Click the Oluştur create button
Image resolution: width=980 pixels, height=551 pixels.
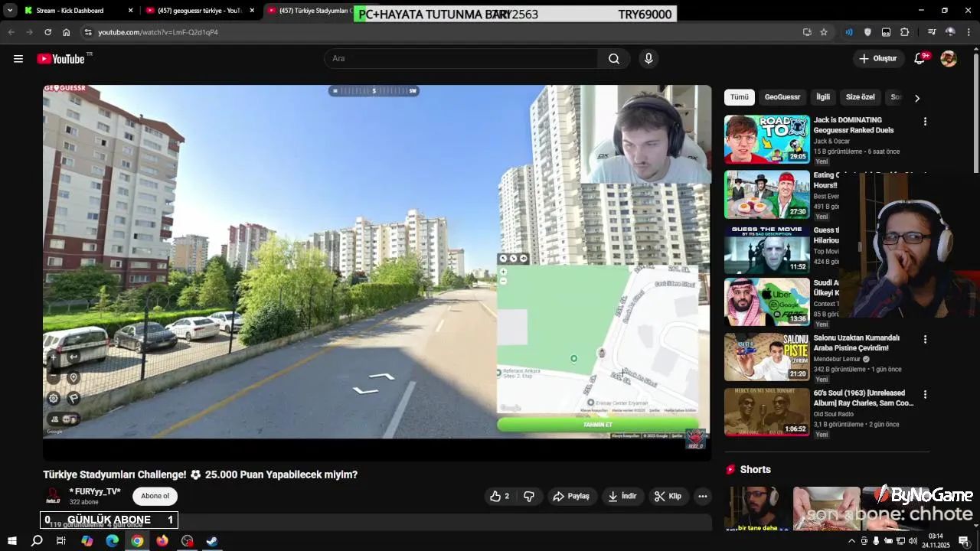[x=877, y=59]
